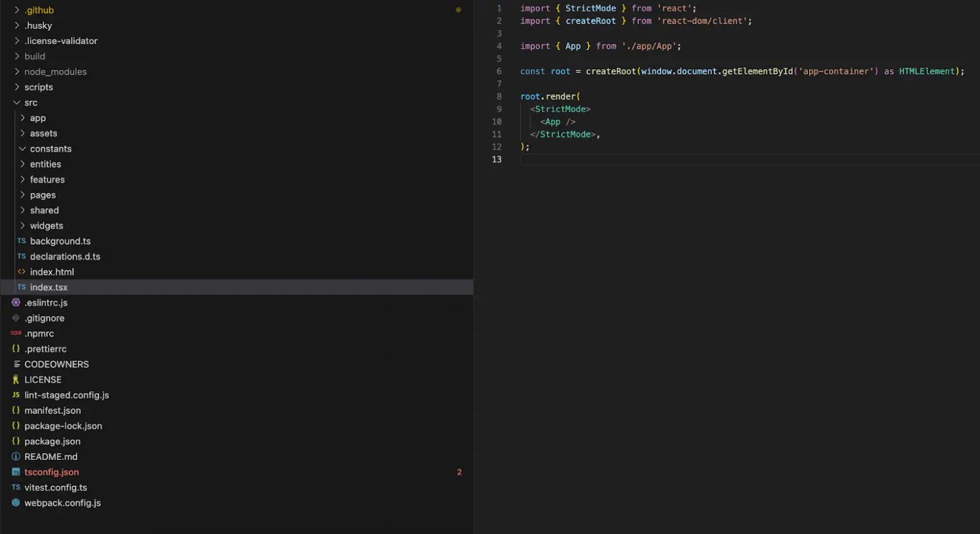The image size is (980, 534).
Task: Expand the features folder chevron
Action: 23,179
